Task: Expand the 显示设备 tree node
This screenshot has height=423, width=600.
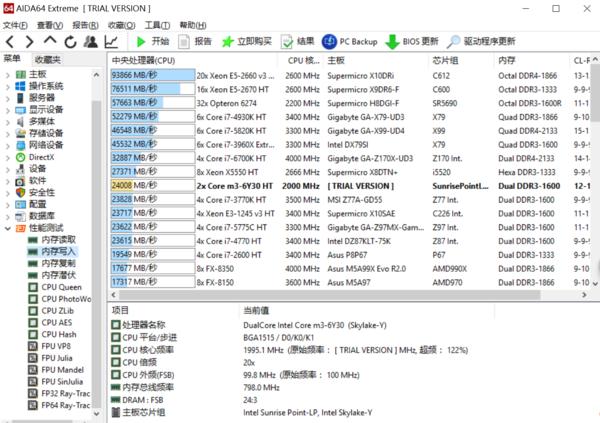Action: pyautogui.click(x=8, y=110)
